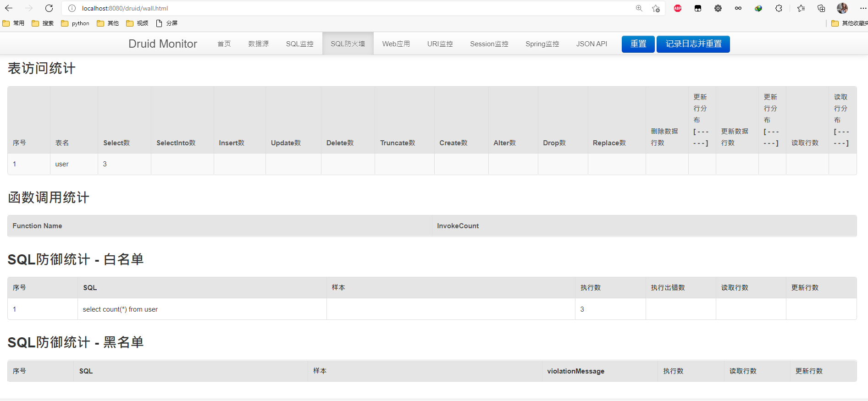Open the Favorites list
The image size is (868, 401).
click(x=801, y=8)
